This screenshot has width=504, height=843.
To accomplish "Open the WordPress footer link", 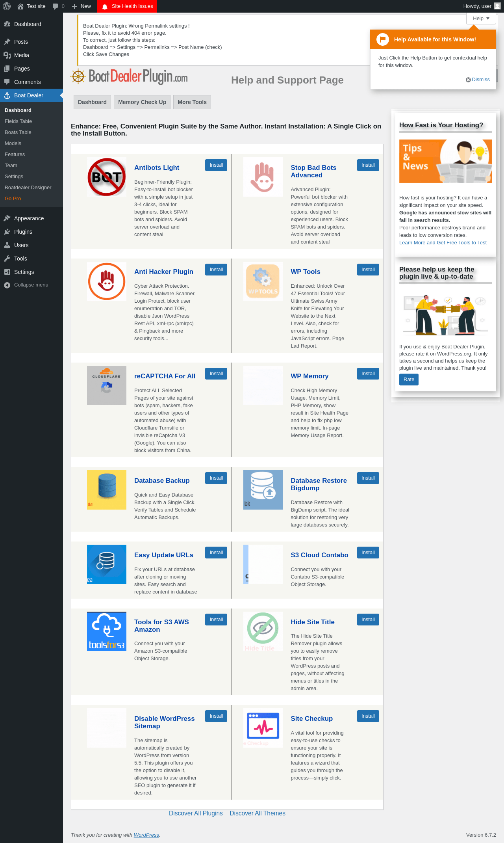I will [146, 835].
